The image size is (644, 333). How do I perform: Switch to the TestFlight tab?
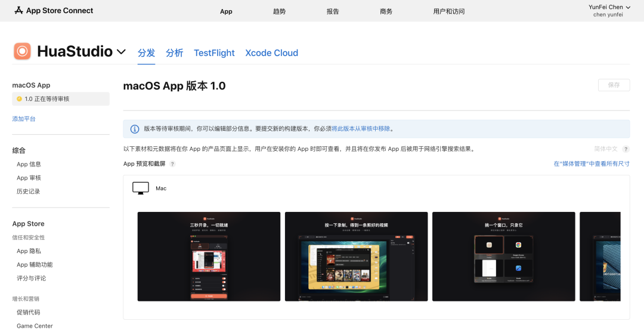point(214,53)
